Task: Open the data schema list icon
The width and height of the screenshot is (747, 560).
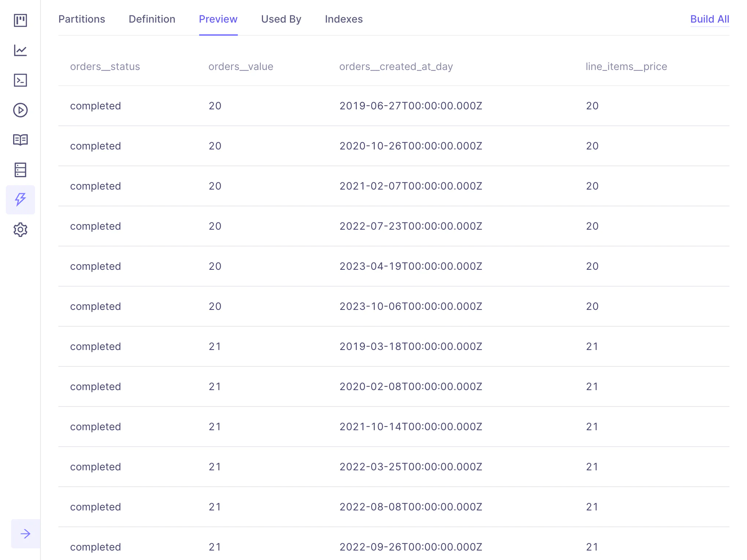Action: tap(20, 170)
